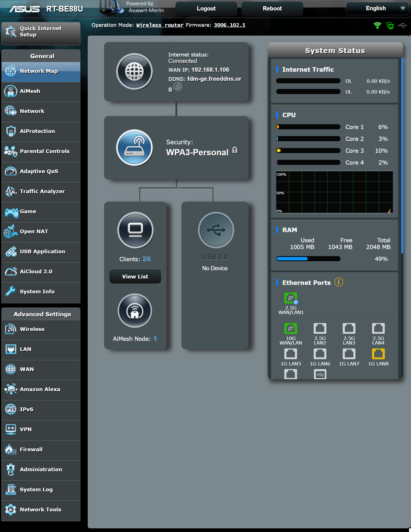The image size is (411, 532).
Task: Click the Ethernet Ports info icon
Action: click(339, 282)
